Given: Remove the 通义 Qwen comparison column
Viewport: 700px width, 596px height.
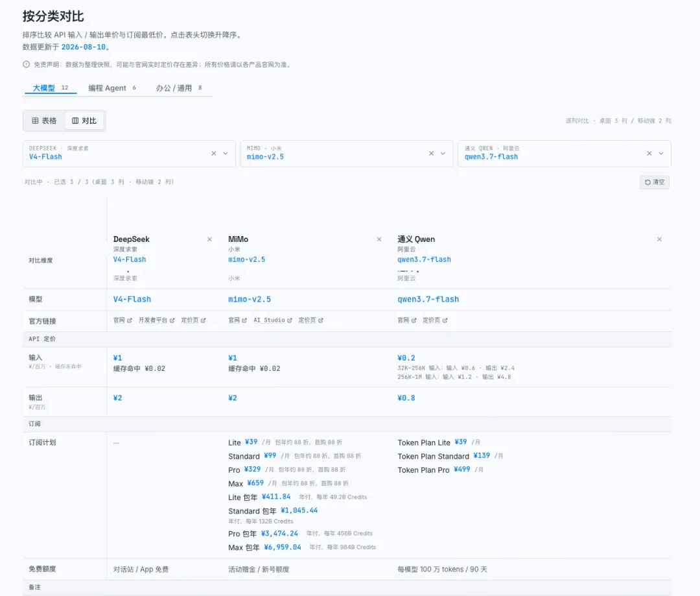Looking at the screenshot, I should pyautogui.click(x=659, y=239).
